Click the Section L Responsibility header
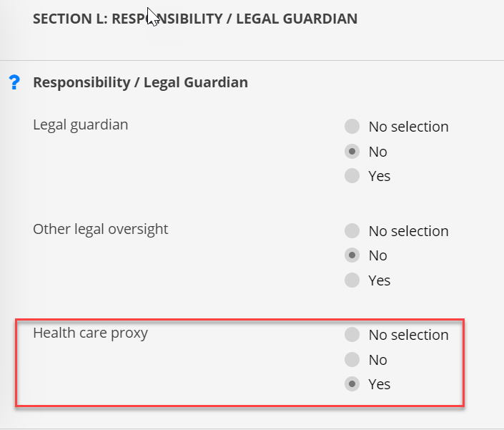Image resolution: width=504 pixels, height=430 pixels. click(x=195, y=19)
